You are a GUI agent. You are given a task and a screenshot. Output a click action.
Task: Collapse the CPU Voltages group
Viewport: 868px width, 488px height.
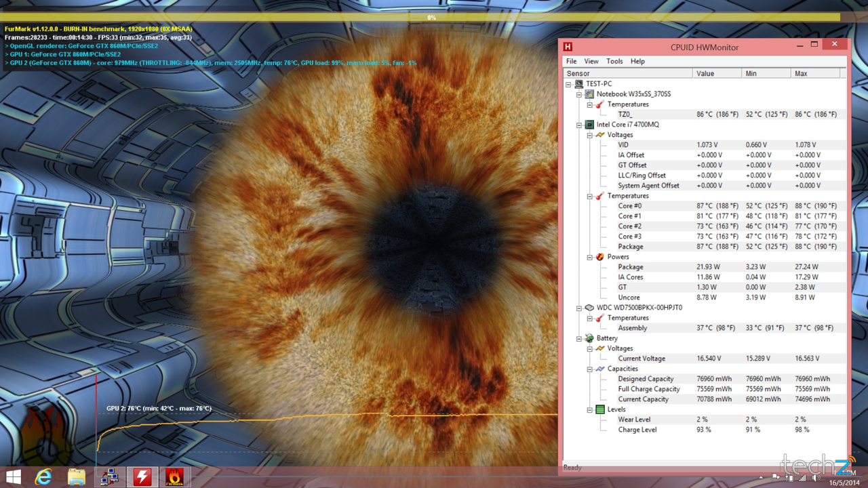tap(590, 135)
